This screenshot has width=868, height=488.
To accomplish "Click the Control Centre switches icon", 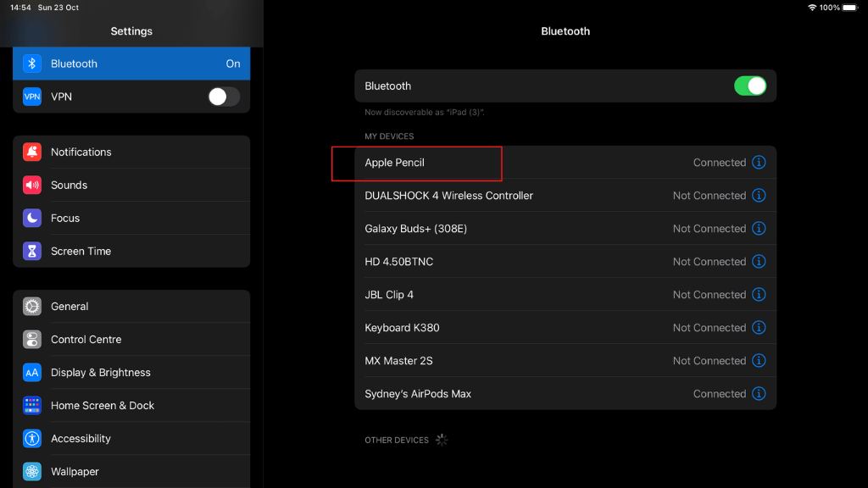I will (32, 339).
